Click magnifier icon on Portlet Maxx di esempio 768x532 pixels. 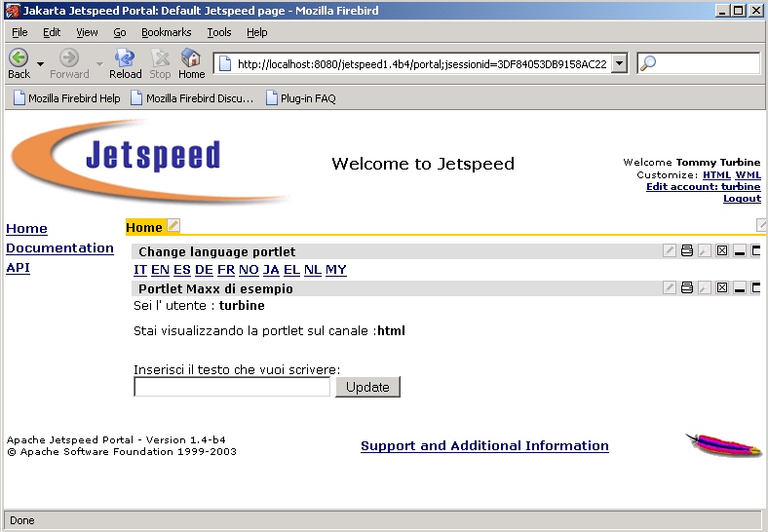pos(705,287)
